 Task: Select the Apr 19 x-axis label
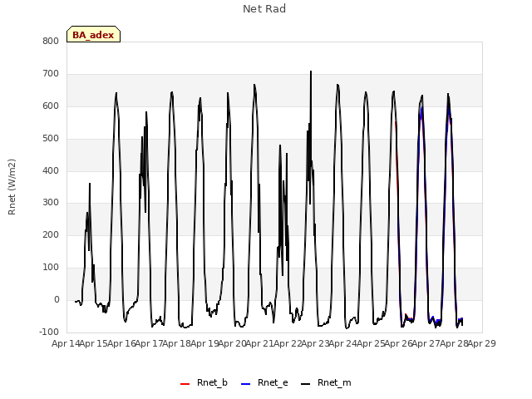point(204,343)
